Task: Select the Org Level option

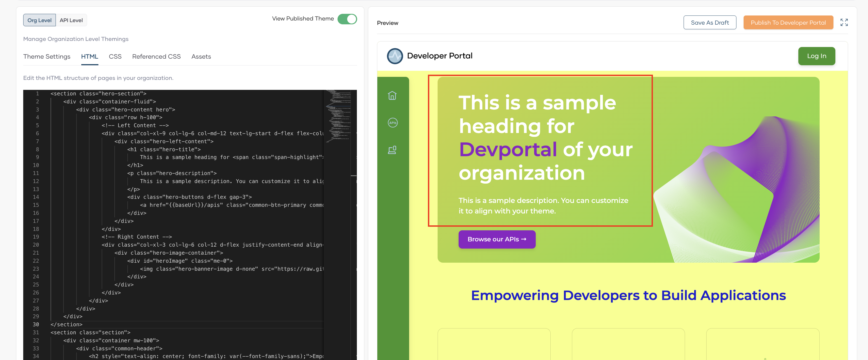Action: 40,20
